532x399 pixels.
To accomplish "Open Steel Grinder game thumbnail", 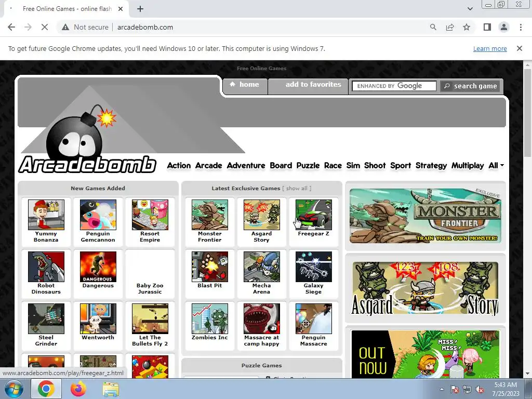I will (46, 318).
